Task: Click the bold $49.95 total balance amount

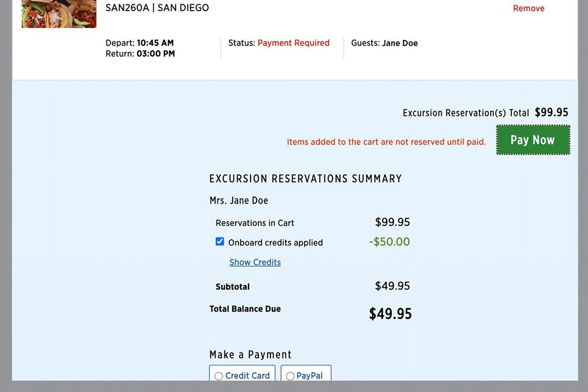Action: [390, 314]
